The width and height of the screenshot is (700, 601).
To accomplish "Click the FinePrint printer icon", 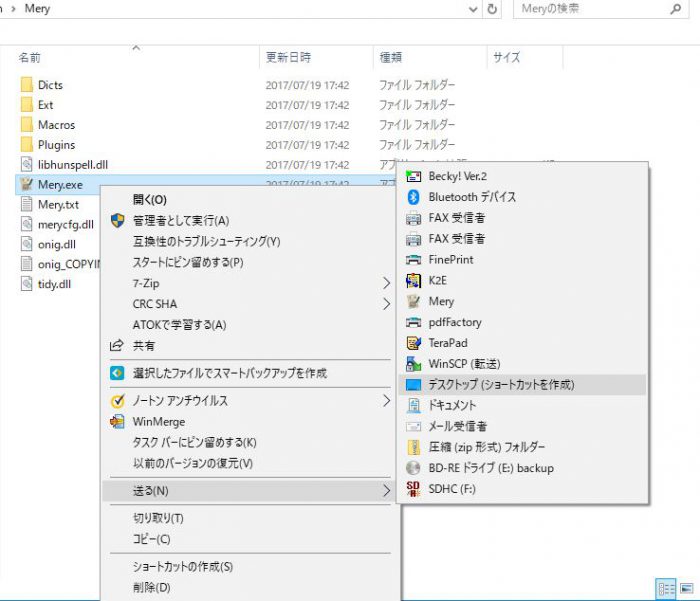I will point(413,259).
